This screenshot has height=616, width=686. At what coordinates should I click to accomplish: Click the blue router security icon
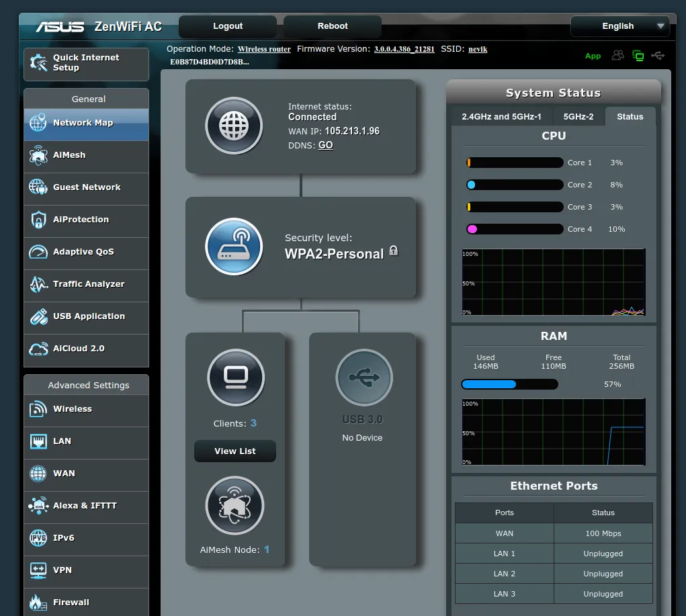[234, 247]
